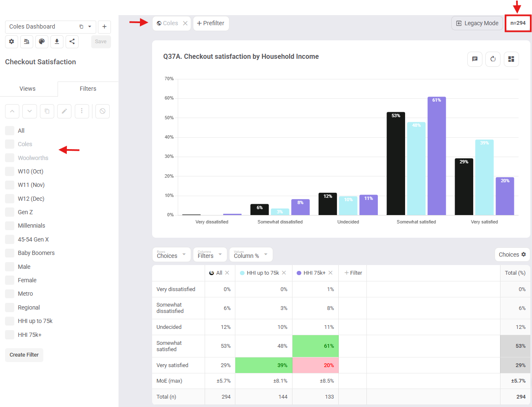Remove the HHI up to 75k column
Screen dimensions: 532x407
[284, 273]
